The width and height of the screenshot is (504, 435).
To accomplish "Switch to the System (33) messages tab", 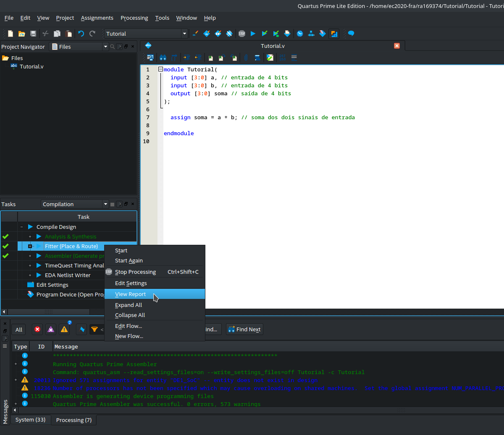I will (31, 419).
